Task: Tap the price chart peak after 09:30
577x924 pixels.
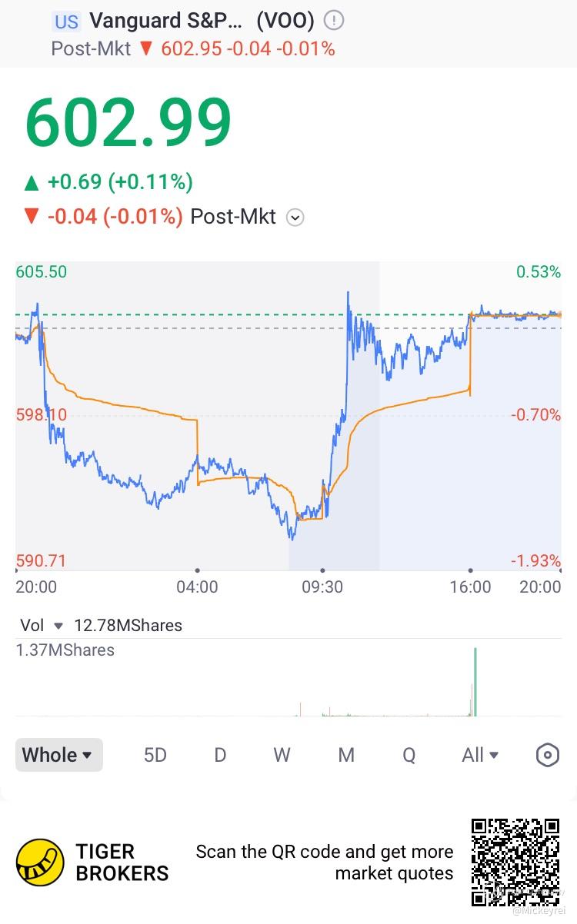Action: click(x=348, y=292)
